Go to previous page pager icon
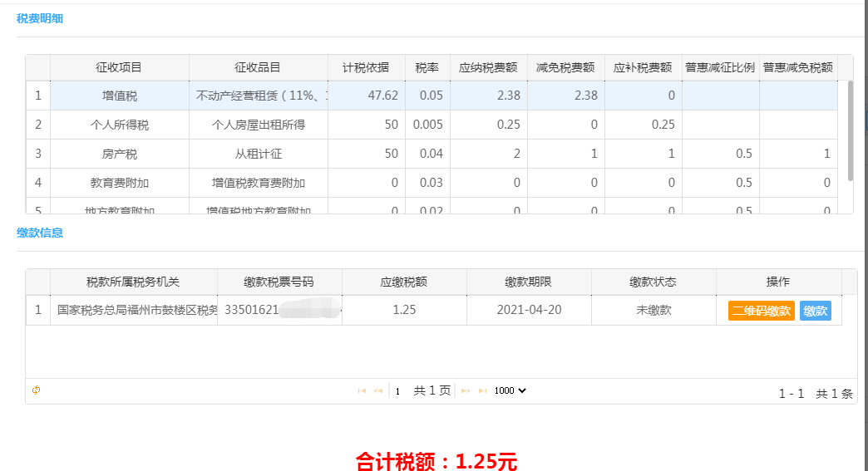 coord(378,391)
